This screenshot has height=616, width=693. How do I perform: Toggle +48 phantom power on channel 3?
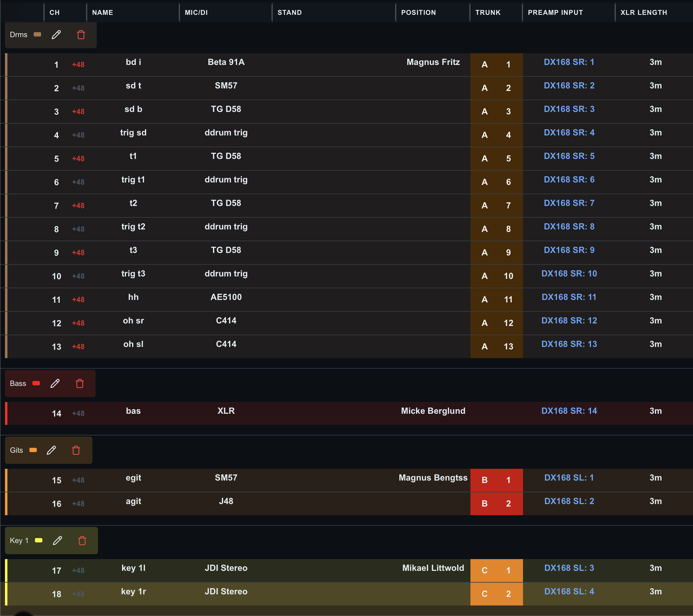(x=78, y=111)
